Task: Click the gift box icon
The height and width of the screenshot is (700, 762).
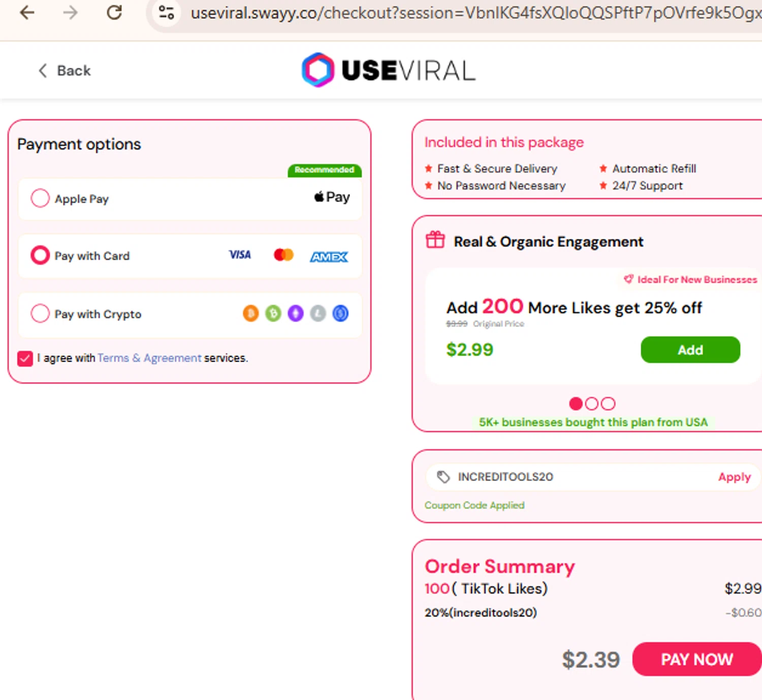Action: click(x=435, y=239)
